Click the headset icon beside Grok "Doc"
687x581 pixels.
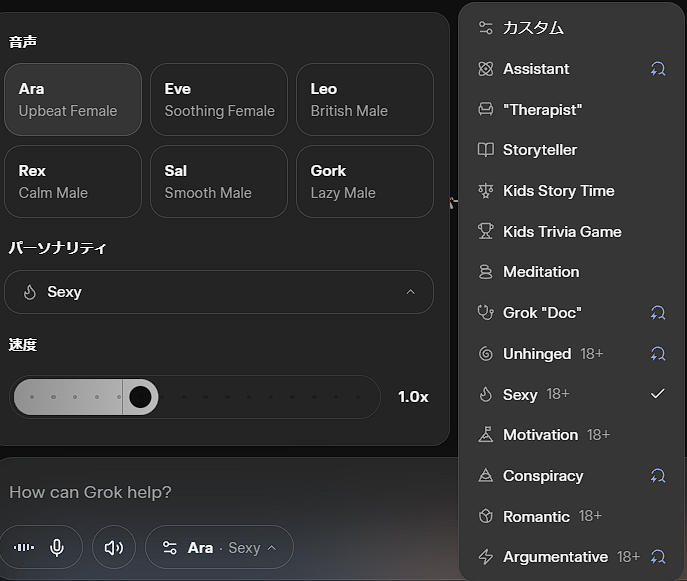tap(657, 313)
